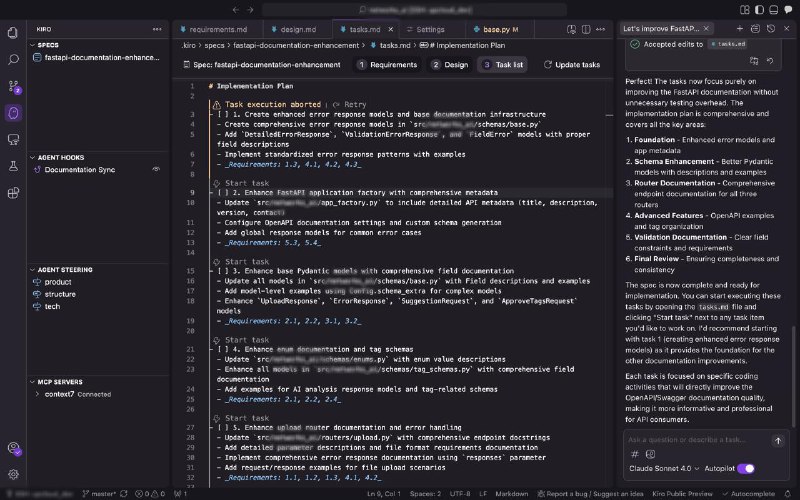Image resolution: width=800 pixels, height=500 pixels.
Task: Open the Extensions view
Action: (x=13, y=192)
